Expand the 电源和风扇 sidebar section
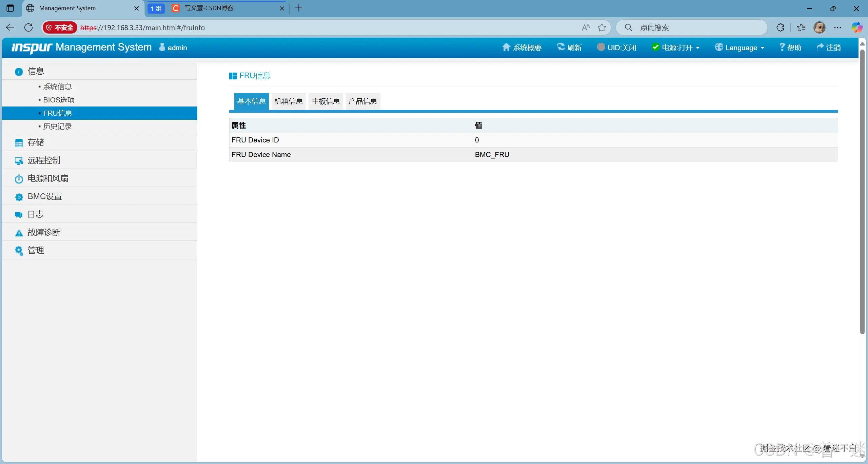The width and height of the screenshot is (868, 464). (x=48, y=178)
